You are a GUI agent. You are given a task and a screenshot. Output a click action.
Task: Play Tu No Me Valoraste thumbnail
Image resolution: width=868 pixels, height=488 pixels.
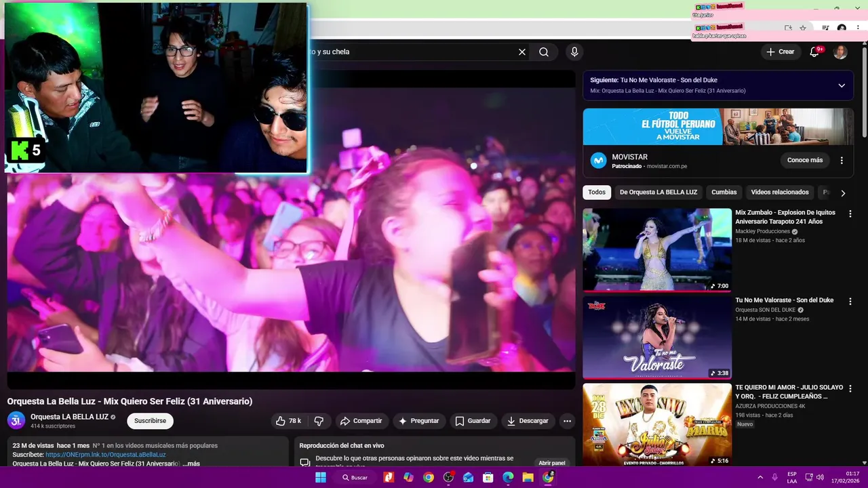point(657,337)
